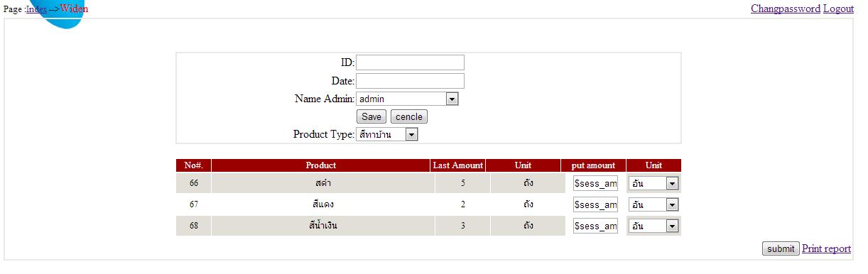Open the Unit dropdown in row 66
The height and width of the screenshot is (274, 868).
(653, 183)
